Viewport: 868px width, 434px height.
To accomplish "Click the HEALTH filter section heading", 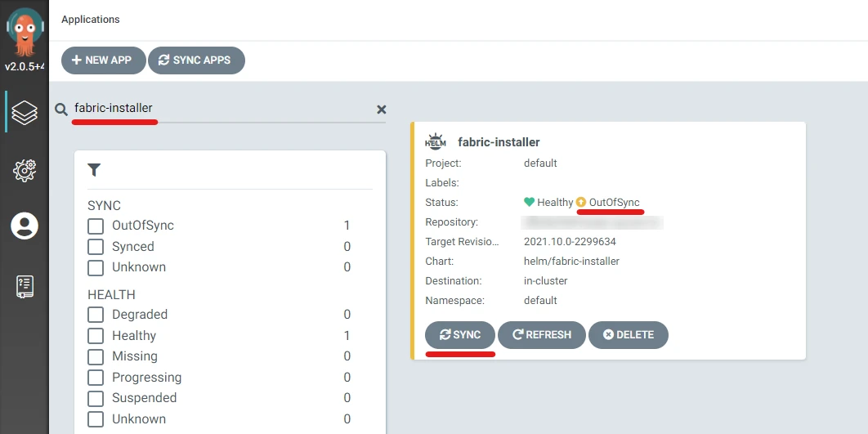I will click(x=111, y=295).
